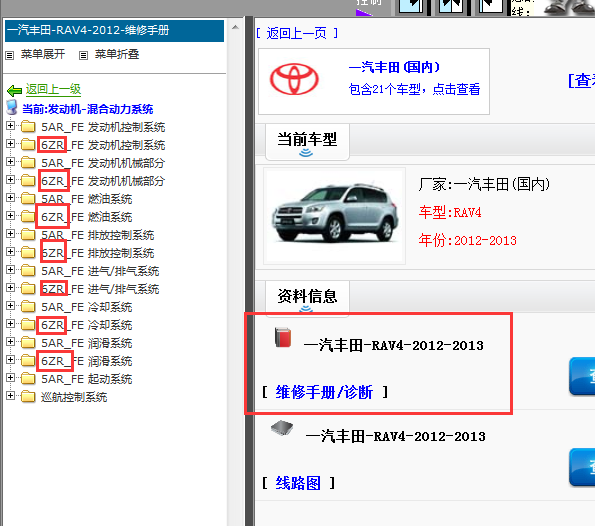This screenshot has width=595, height=526.
Task: Click the 返回上一页 link
Action: [x=297, y=33]
